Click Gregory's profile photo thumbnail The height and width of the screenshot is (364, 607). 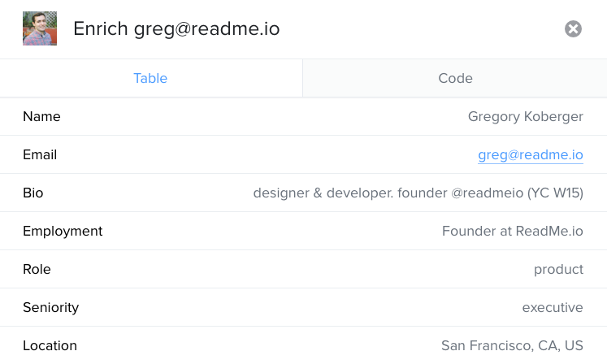(x=40, y=28)
